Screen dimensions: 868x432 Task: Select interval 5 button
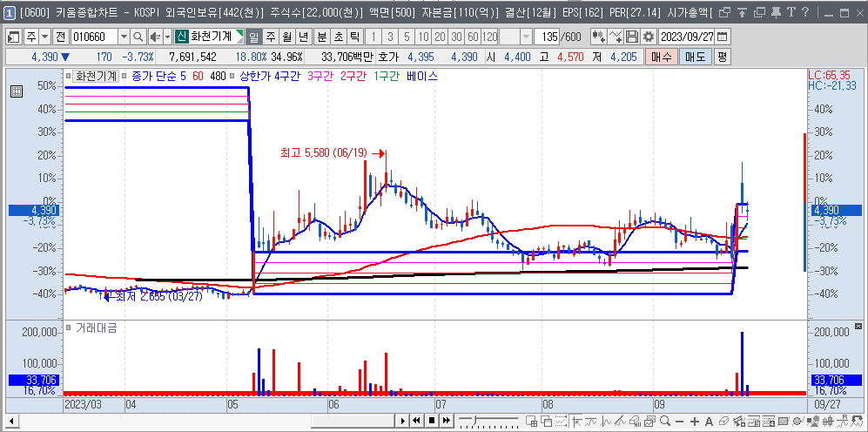[x=407, y=37]
